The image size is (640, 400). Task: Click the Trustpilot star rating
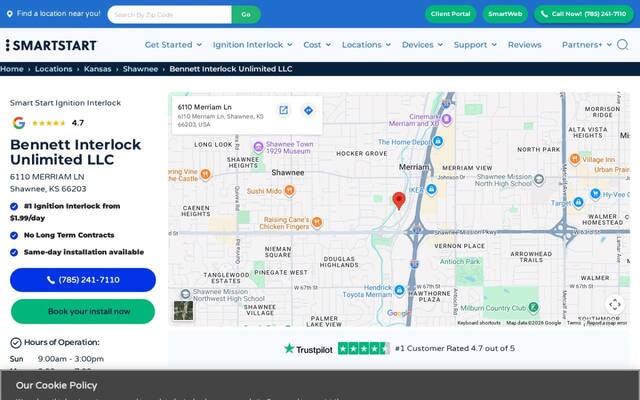tap(363, 349)
